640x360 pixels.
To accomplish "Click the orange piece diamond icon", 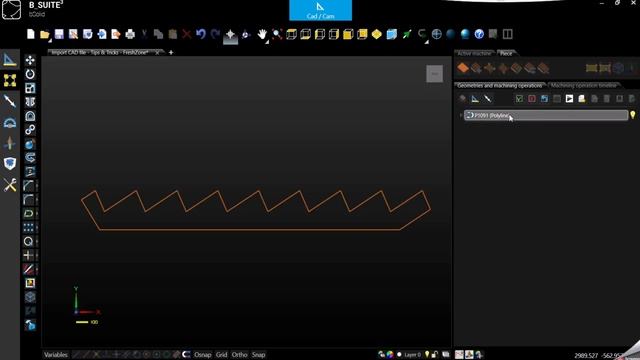I will pos(463,68).
